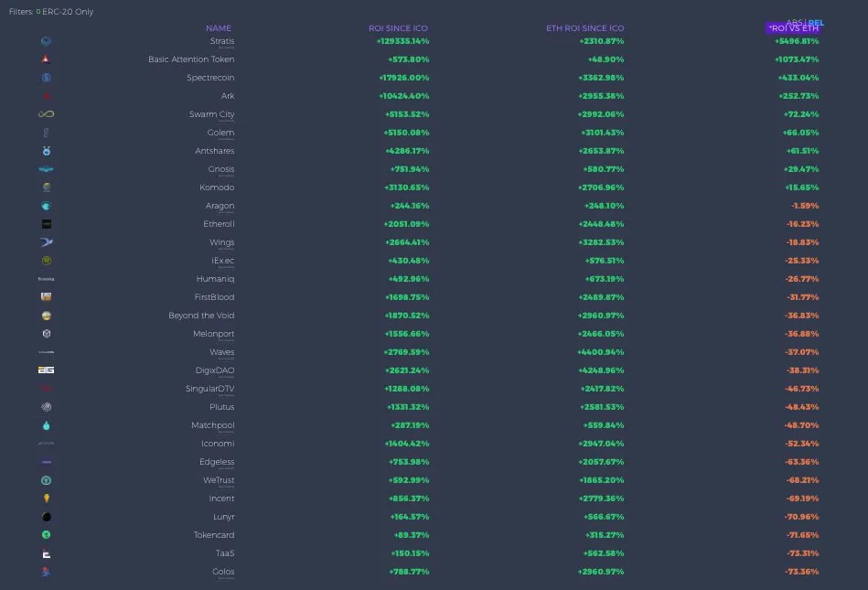
Task: Click the Melonport cube icon
Action: click(47, 334)
